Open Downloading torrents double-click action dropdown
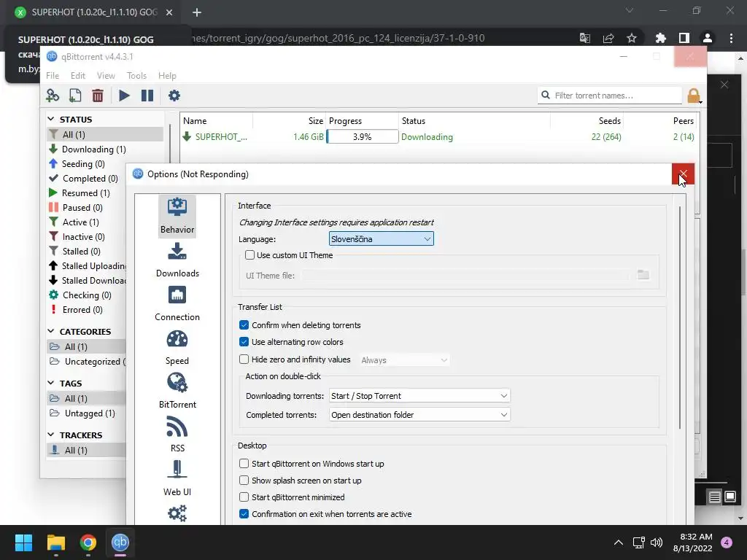Image resolution: width=747 pixels, height=560 pixels. tap(419, 396)
